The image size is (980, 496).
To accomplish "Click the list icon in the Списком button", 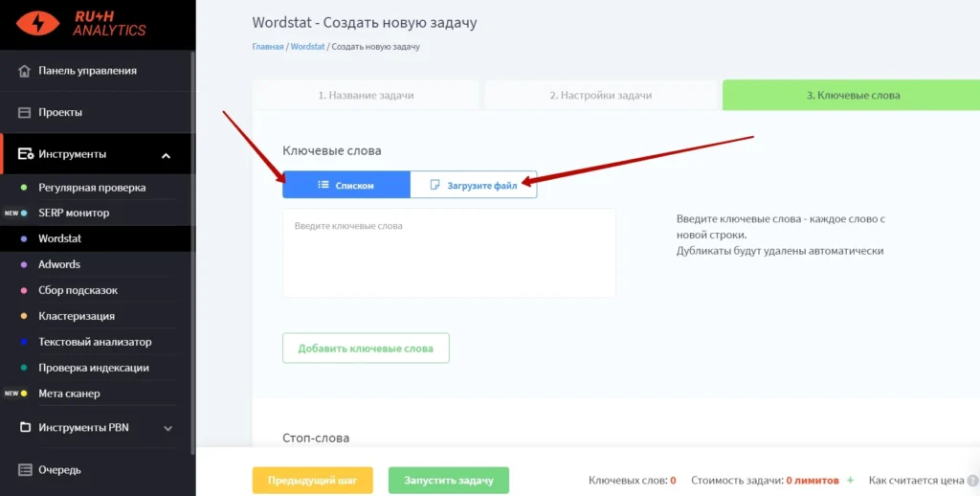I will coord(323,185).
